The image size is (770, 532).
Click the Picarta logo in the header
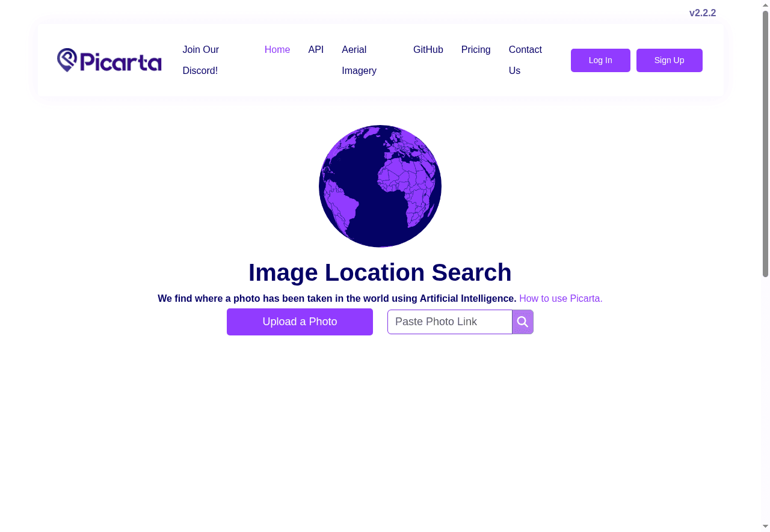click(x=109, y=60)
